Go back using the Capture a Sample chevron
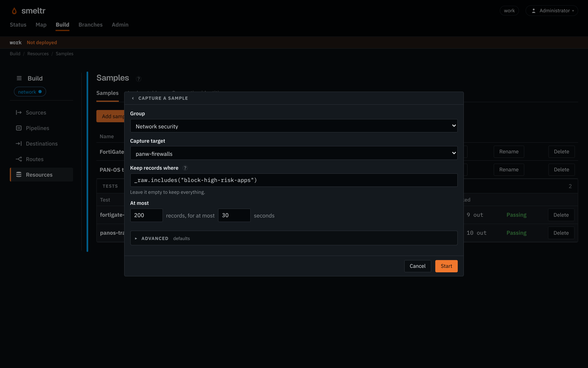Image resolution: width=588 pixels, height=368 pixels. (133, 98)
